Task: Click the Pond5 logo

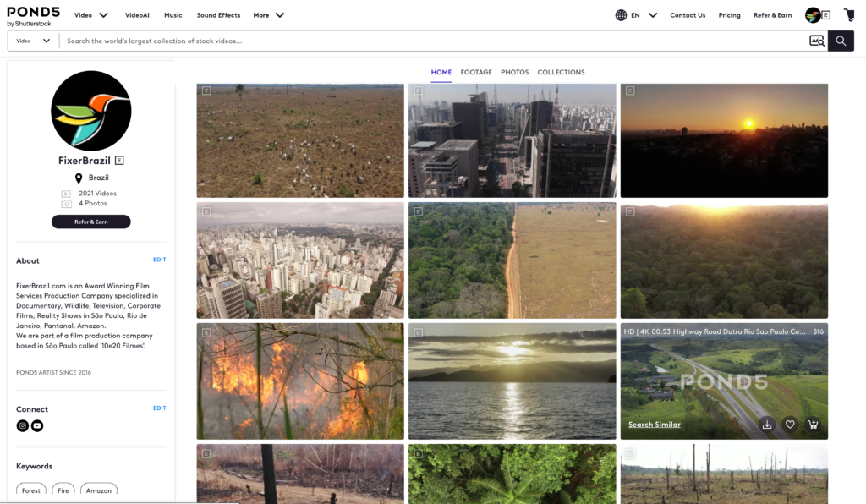Action: [33, 16]
